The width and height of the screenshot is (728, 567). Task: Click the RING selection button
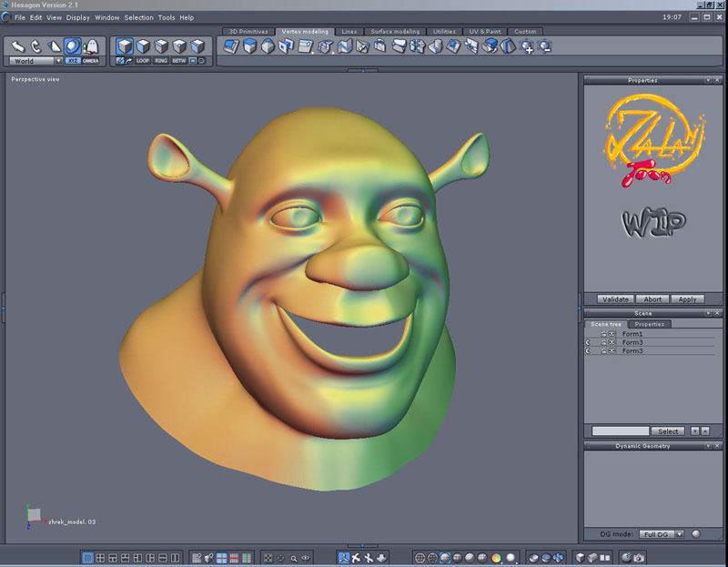tap(161, 61)
